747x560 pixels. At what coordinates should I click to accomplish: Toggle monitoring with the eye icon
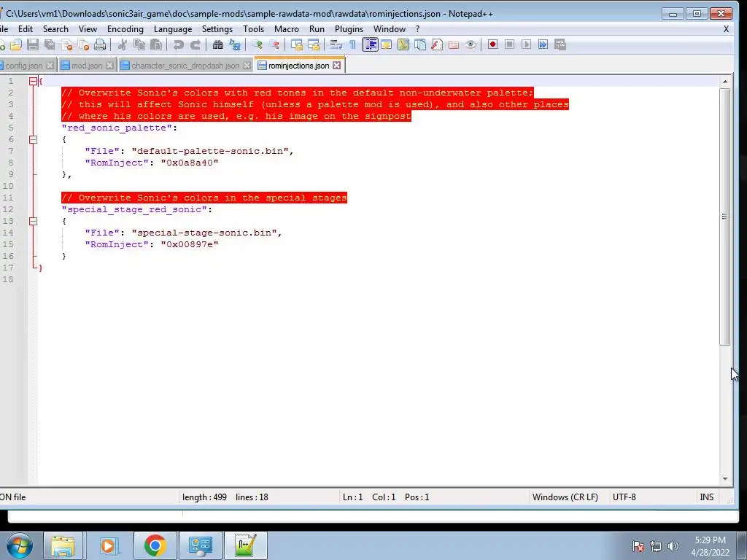[x=471, y=44]
